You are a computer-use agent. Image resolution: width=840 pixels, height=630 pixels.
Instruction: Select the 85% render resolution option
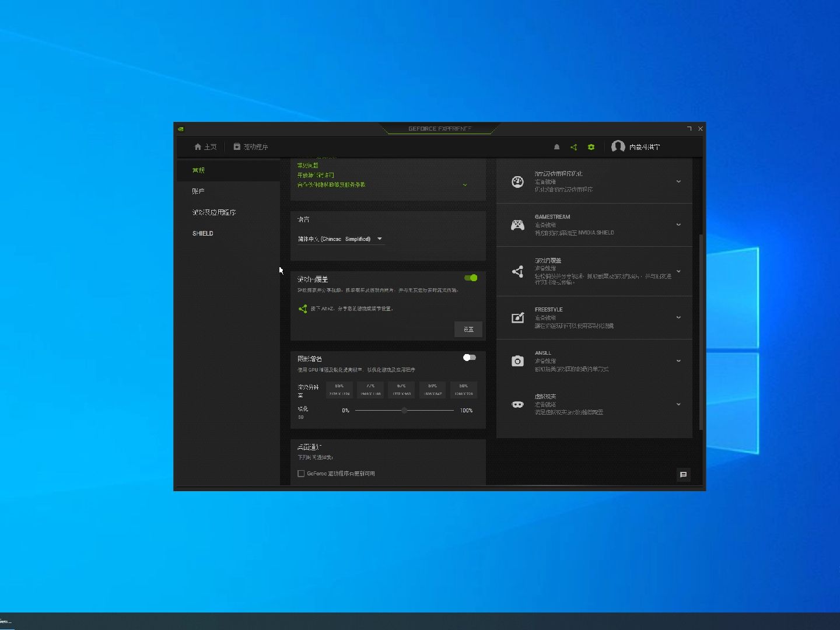(x=339, y=390)
